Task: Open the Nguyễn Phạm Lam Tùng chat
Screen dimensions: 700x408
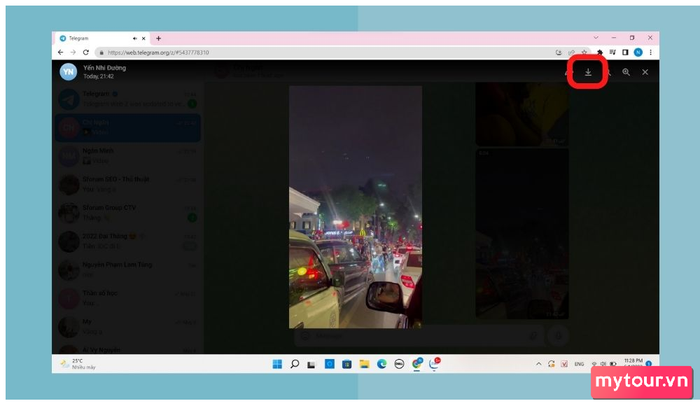Action: coord(128,270)
